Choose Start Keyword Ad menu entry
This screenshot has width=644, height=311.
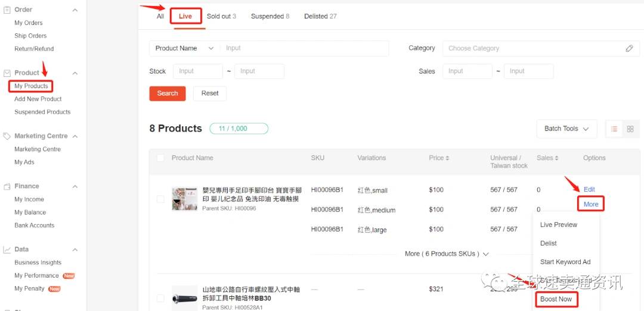click(x=565, y=262)
